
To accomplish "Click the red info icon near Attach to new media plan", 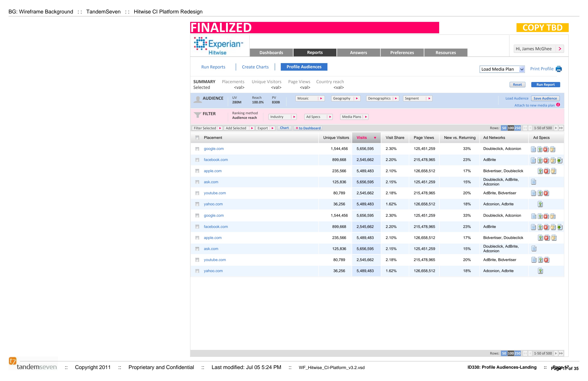I will click(x=558, y=105).
